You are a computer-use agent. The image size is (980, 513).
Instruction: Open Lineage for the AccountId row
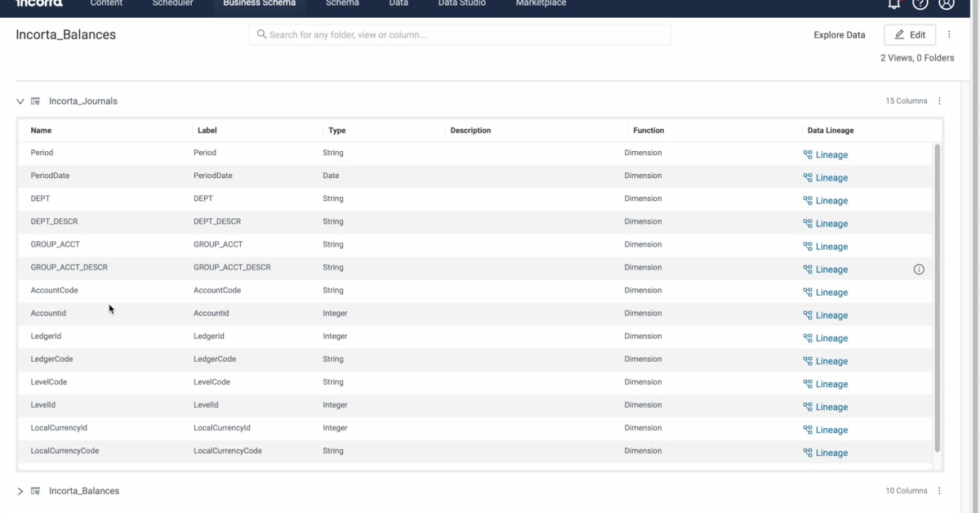pos(826,314)
